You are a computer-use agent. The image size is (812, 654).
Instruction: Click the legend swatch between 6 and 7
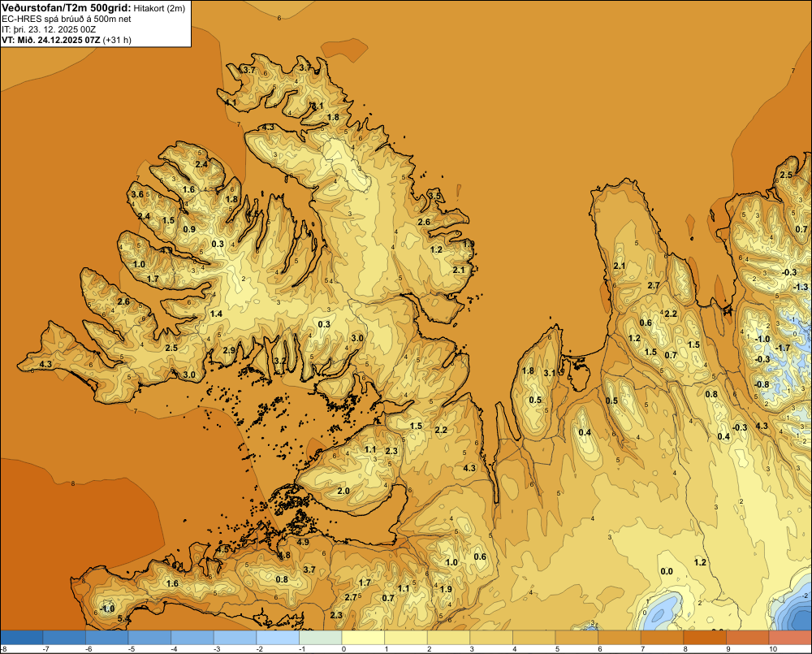pyautogui.click(x=620, y=637)
